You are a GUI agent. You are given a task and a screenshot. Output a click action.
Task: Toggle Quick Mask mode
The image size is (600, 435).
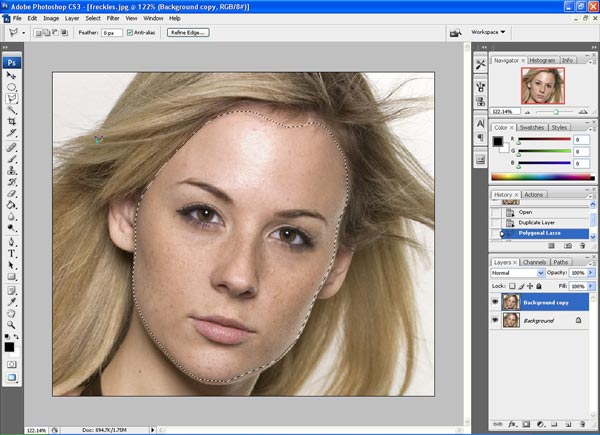coord(11,365)
